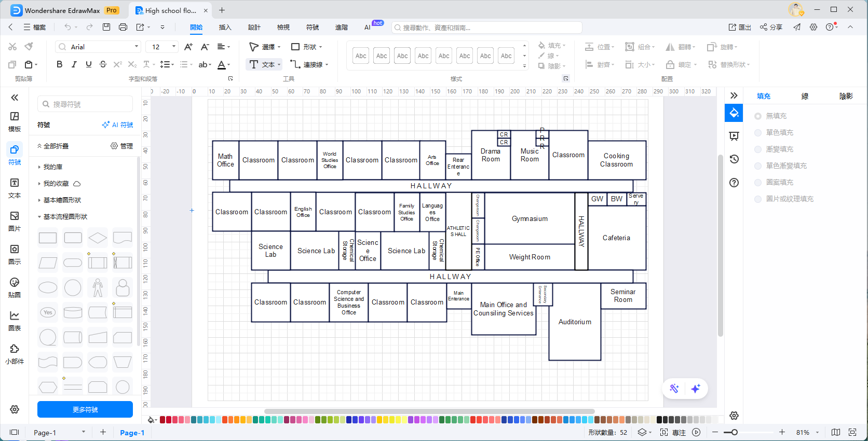The image size is (868, 441).
Task: Click the Print icon in toolbar
Action: (x=123, y=27)
